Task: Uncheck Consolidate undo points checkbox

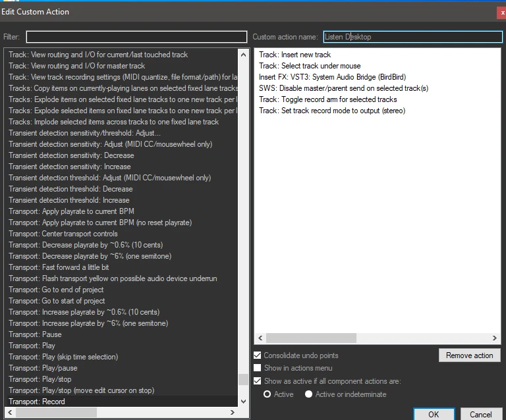Action: click(258, 355)
